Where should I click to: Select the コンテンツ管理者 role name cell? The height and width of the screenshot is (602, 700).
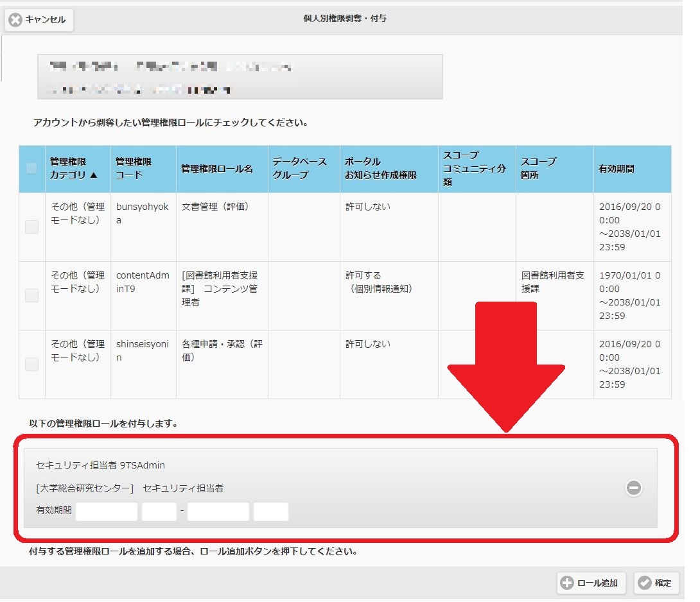[x=222, y=296]
